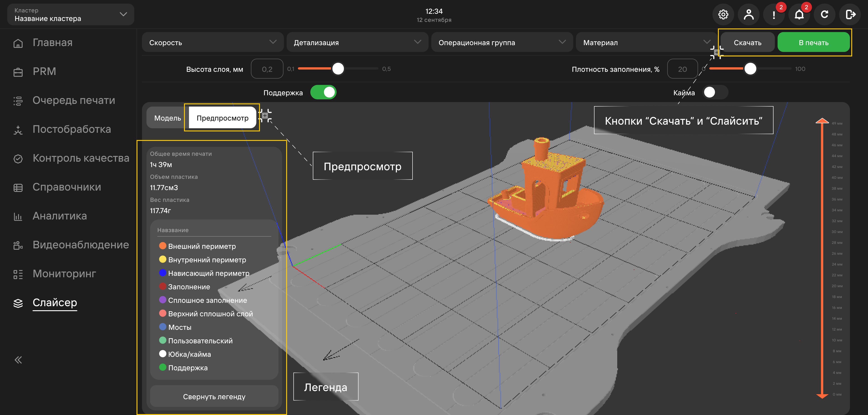Click orange Внешний периметр color swatch
The height and width of the screenshot is (415, 868).
tap(163, 246)
